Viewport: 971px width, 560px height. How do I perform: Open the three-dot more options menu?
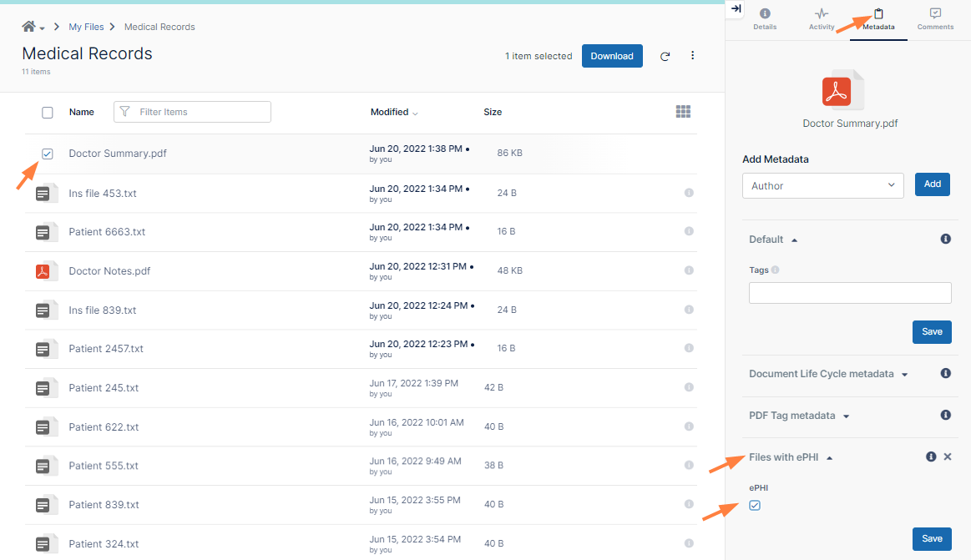click(x=692, y=56)
